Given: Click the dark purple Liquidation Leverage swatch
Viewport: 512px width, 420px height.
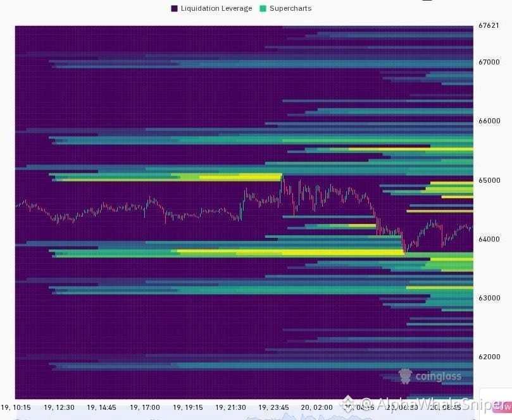Looking at the screenshot, I should [x=175, y=8].
